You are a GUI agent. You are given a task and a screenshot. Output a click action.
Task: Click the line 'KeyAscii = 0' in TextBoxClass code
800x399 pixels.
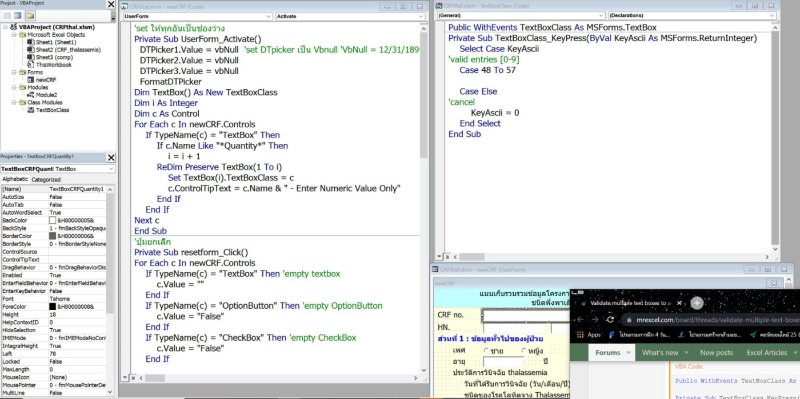495,113
